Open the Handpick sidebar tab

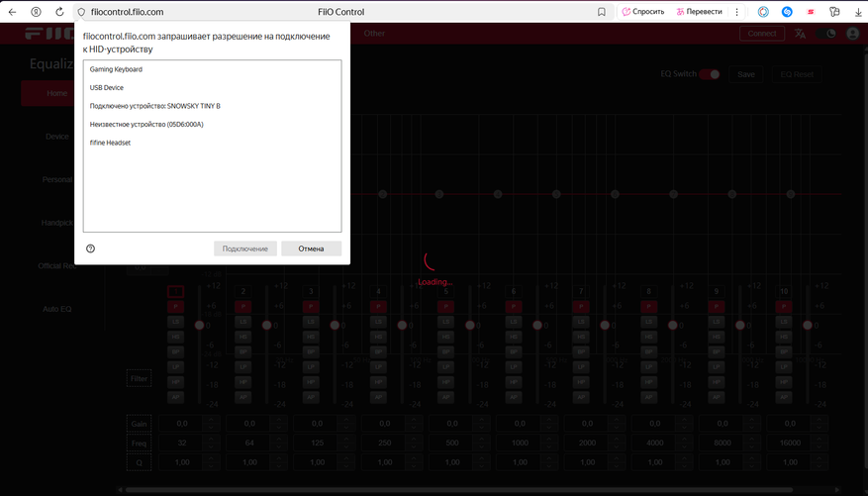57,223
